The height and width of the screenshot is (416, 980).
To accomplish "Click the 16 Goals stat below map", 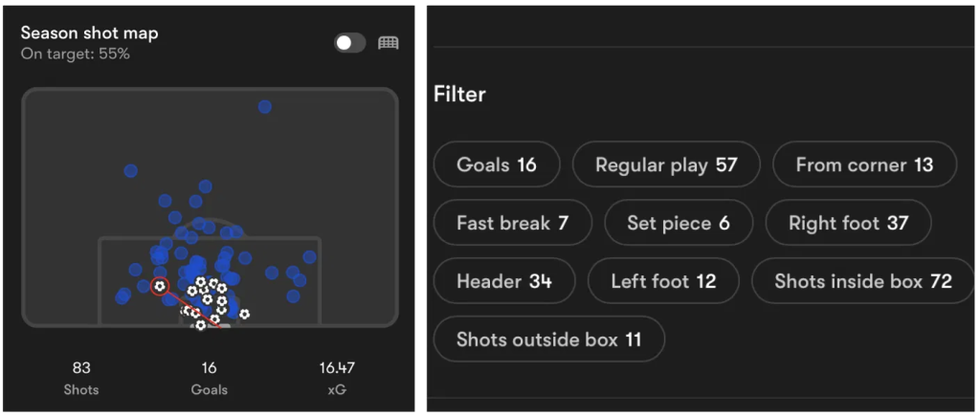I will (209, 377).
